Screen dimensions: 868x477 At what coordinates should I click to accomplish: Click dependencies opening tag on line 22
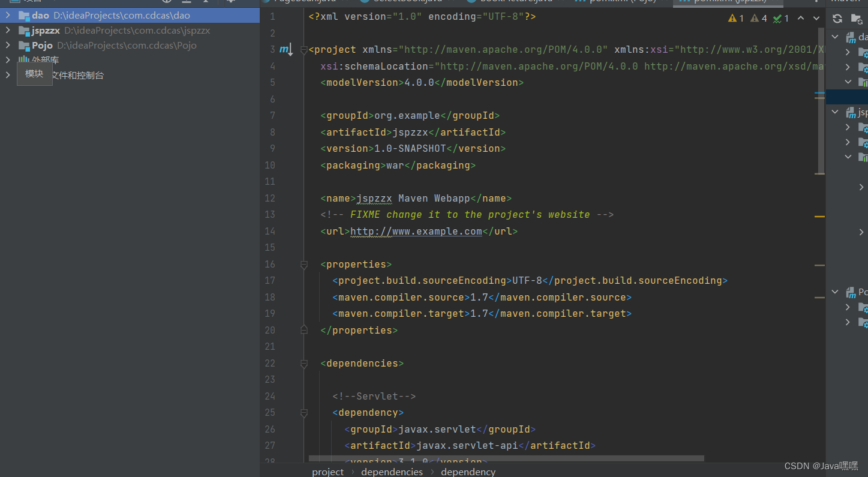[362, 364]
